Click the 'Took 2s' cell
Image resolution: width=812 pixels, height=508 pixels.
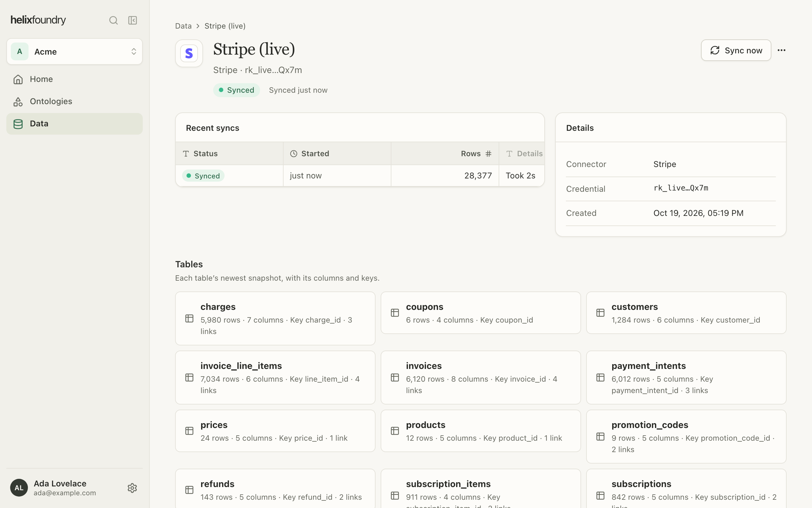522,175
